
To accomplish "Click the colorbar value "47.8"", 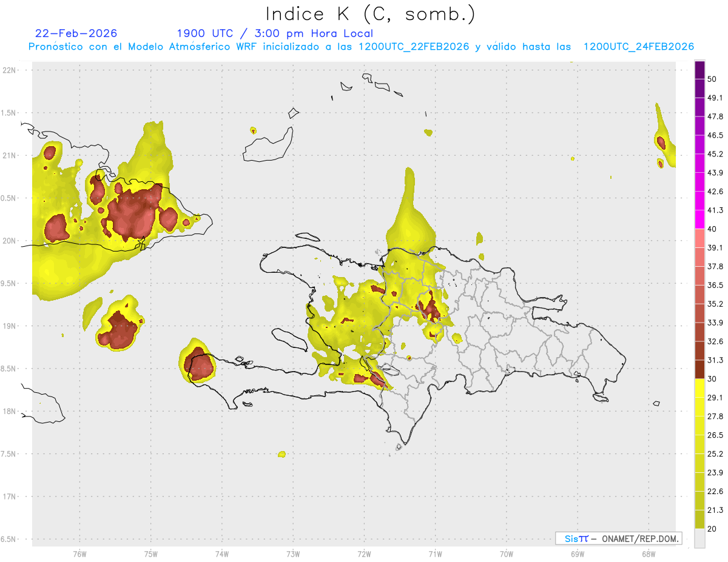I will [x=715, y=116].
